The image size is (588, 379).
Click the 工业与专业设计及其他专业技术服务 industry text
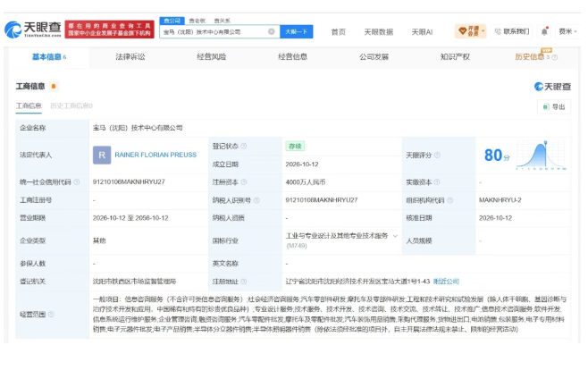[x=337, y=236]
